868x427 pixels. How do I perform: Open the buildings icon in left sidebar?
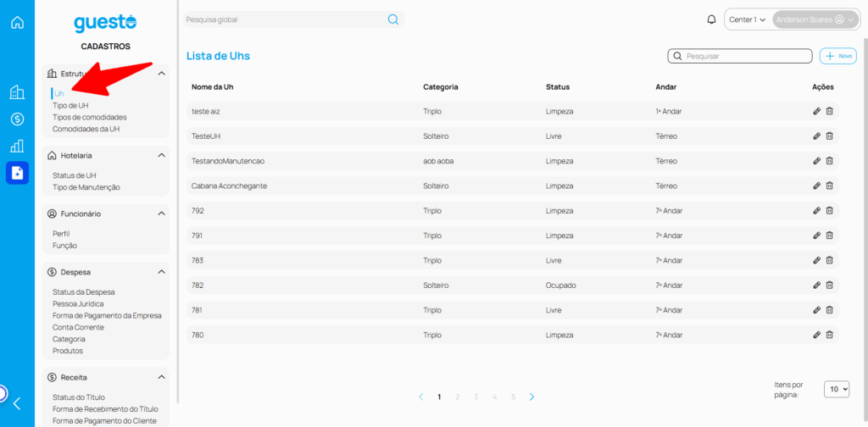point(17,92)
